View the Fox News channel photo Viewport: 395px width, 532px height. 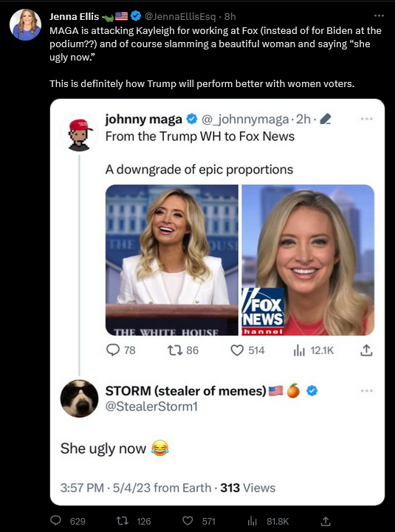point(308,260)
